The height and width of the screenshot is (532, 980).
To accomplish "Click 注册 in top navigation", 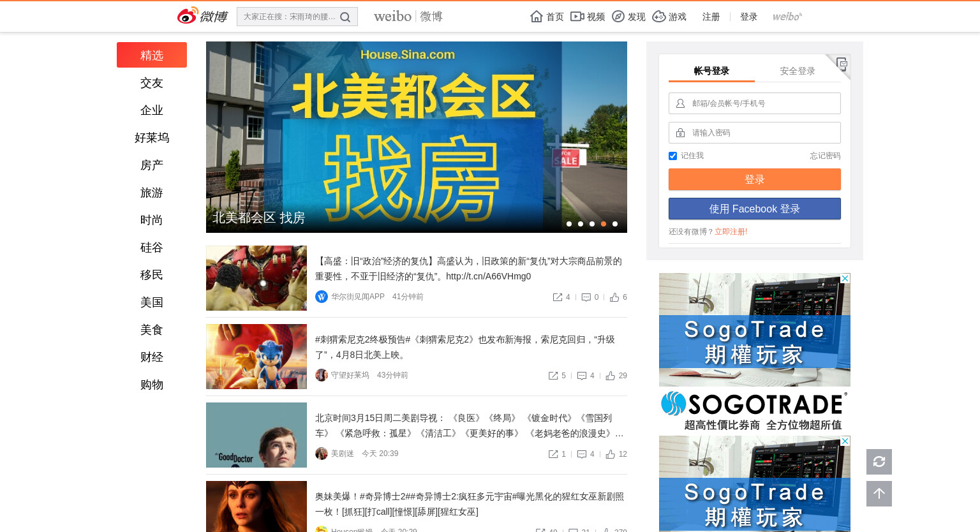I will (x=711, y=17).
